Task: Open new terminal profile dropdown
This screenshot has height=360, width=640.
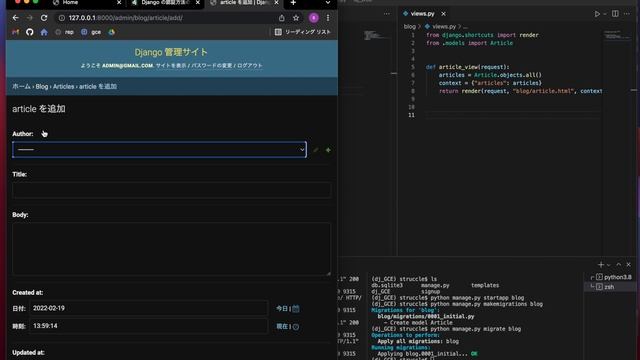Action: tap(609, 265)
